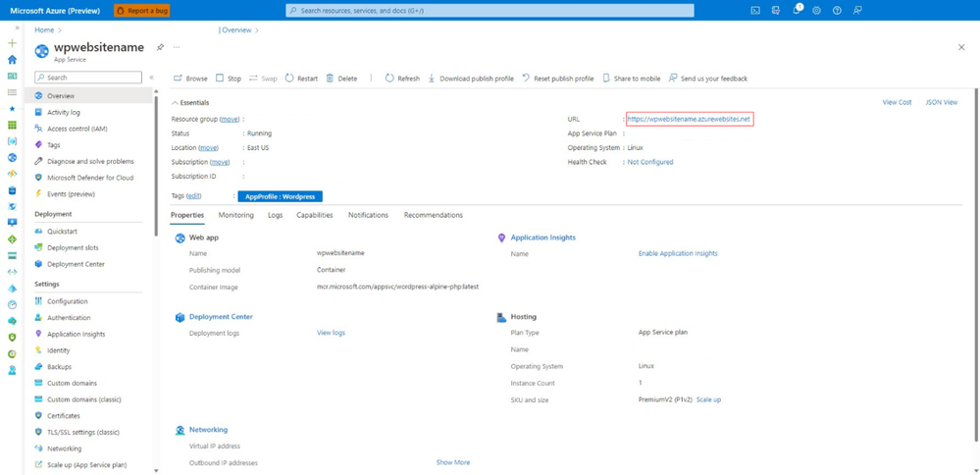This screenshot has width=980, height=475.
Task: Open Scale up (App Service plan)
Action: (x=88, y=465)
